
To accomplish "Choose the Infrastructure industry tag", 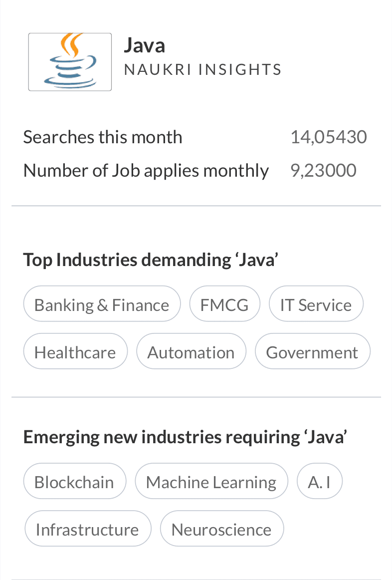I will 87,529.
